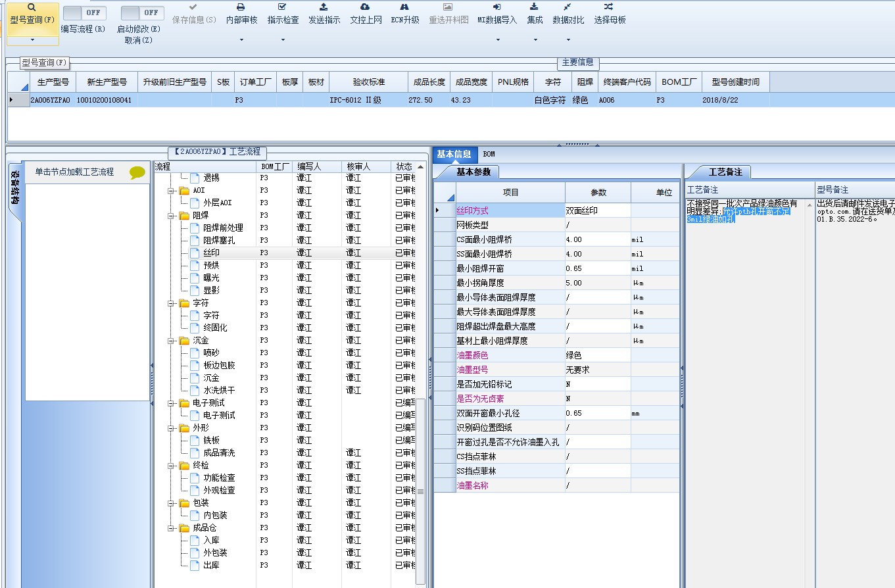
Task: Click the 生产型号 column header
Action: [x=53, y=82]
